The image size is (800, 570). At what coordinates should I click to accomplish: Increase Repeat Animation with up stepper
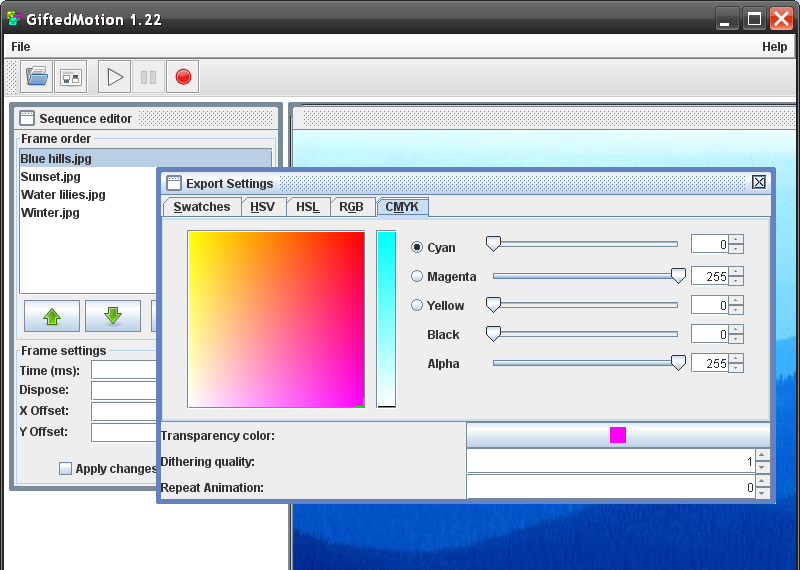[x=762, y=482]
